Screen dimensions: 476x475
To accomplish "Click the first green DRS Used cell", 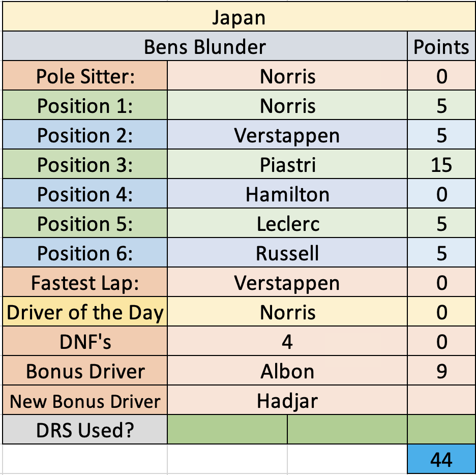I will [x=227, y=429].
